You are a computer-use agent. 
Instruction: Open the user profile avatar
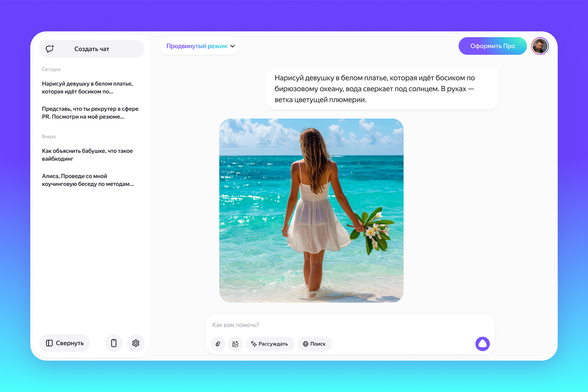pyautogui.click(x=540, y=46)
